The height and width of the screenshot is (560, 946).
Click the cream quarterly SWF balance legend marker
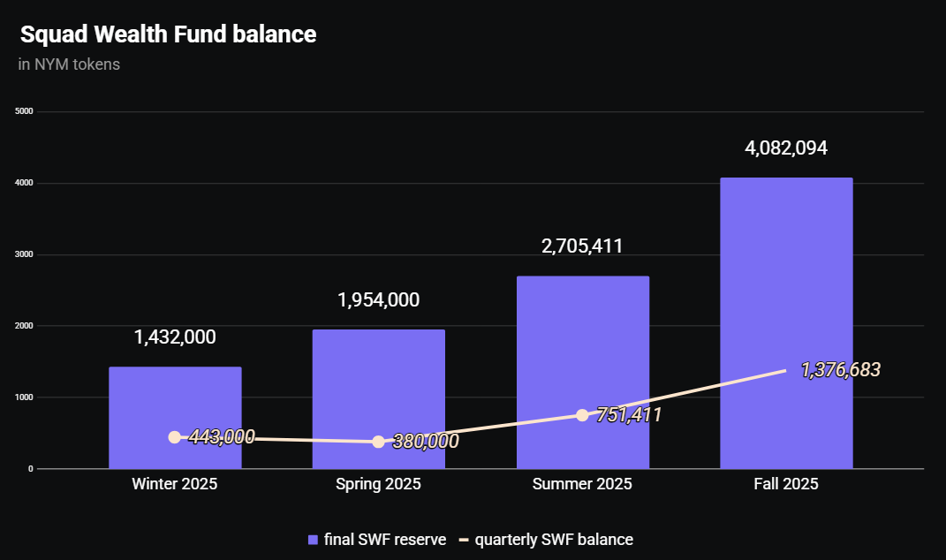[463, 540]
